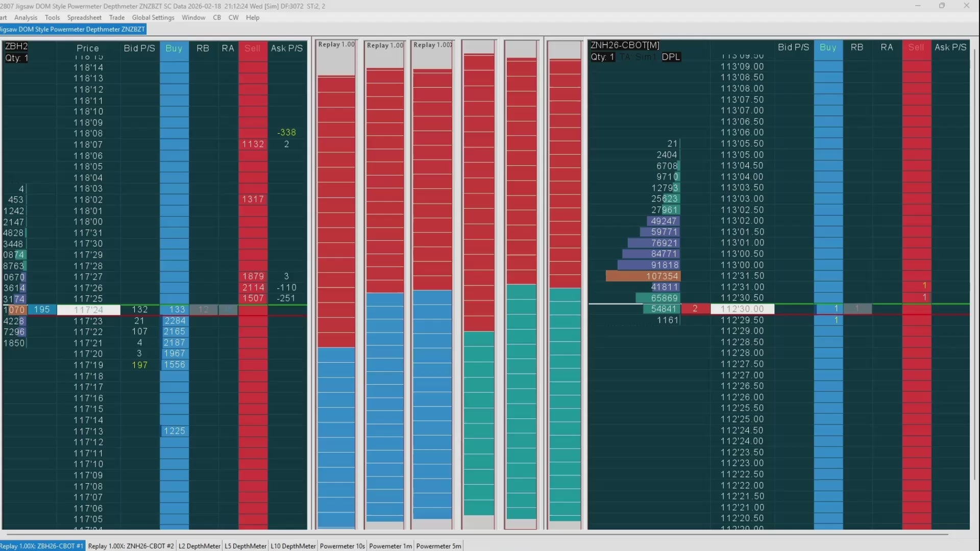Click the Sell column header in ZNH26 DOM
Screen dimensions: 980x551
(916, 47)
